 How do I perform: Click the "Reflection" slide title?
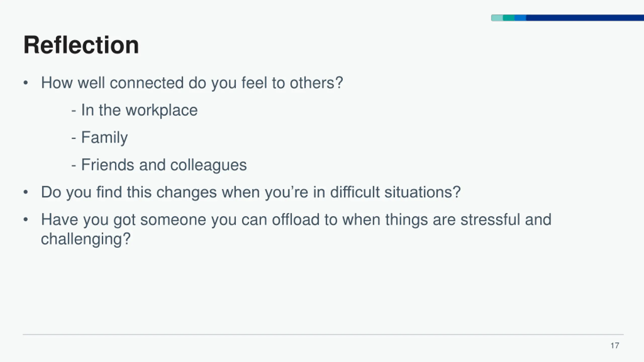coord(81,45)
